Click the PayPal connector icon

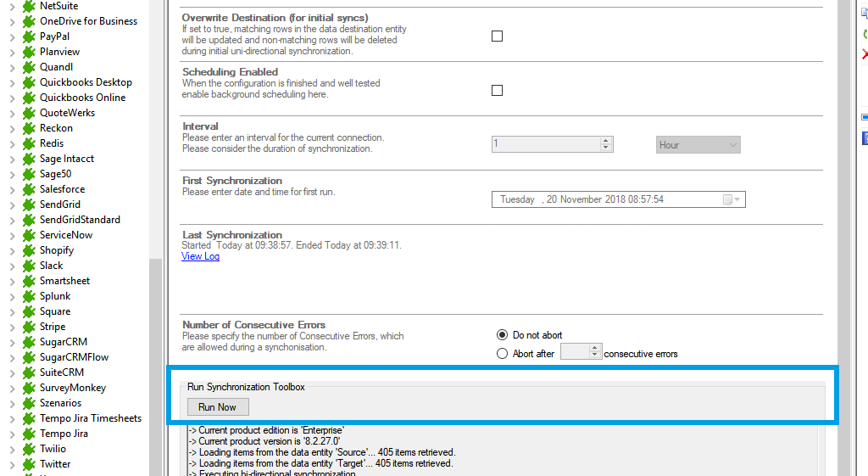tap(29, 36)
